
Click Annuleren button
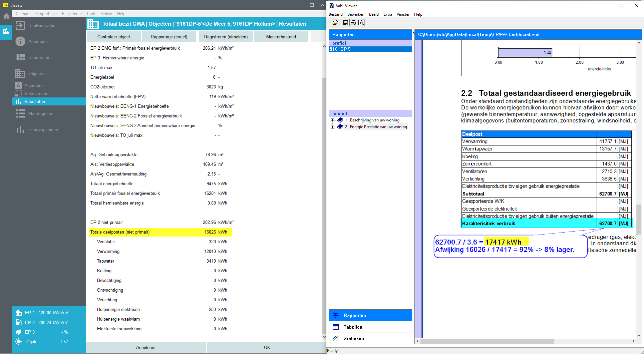(x=146, y=347)
